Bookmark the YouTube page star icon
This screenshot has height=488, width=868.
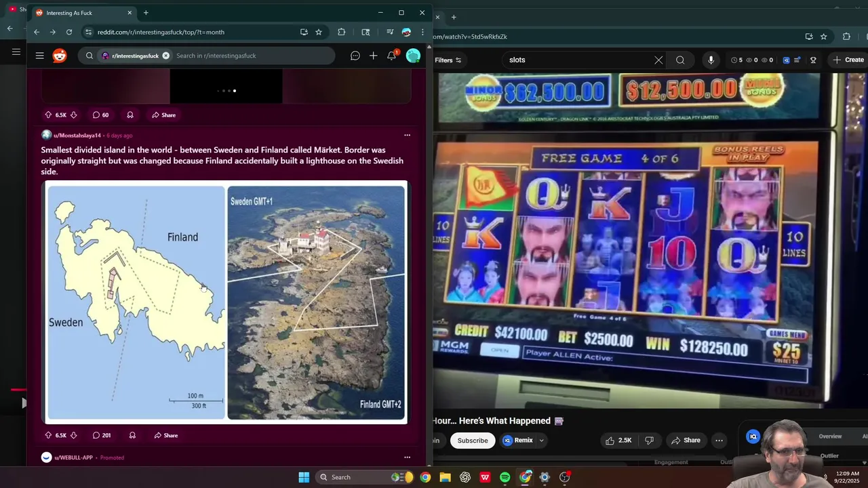point(824,37)
